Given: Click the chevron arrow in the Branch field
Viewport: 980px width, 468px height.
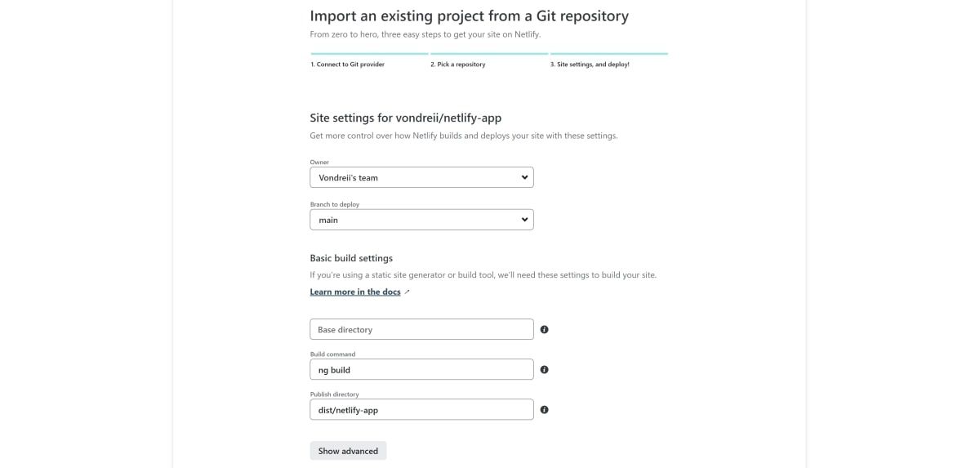Looking at the screenshot, I should coord(524,220).
